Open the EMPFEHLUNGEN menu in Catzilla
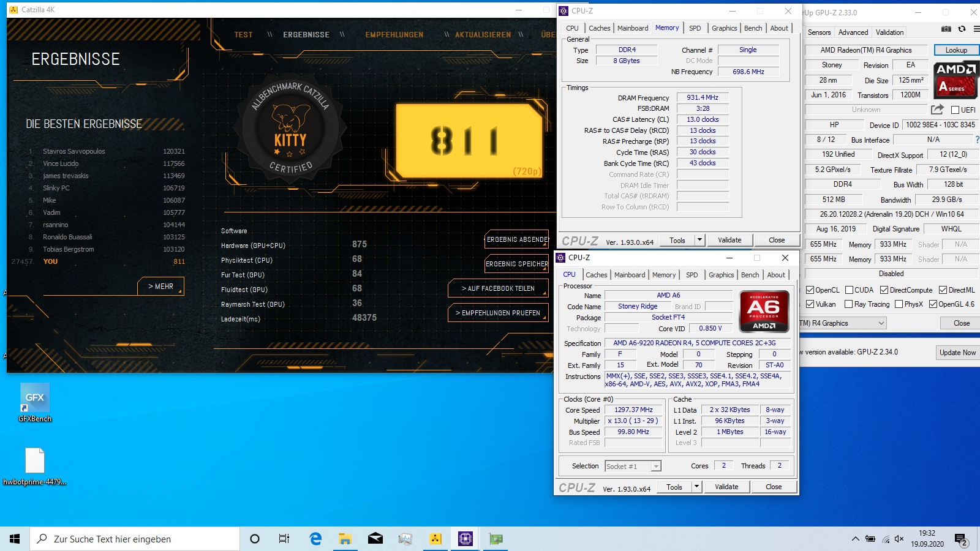Screen dimensions: 980x551 [x=394, y=35]
